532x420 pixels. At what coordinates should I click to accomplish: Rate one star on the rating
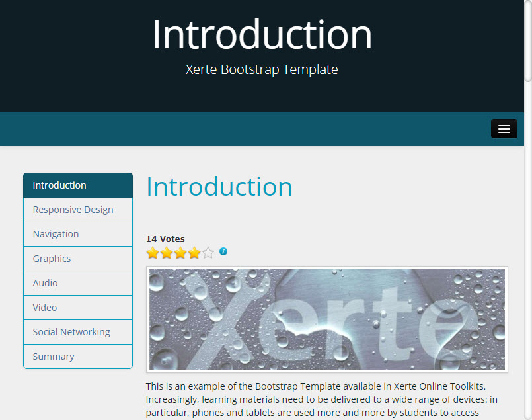click(x=153, y=253)
